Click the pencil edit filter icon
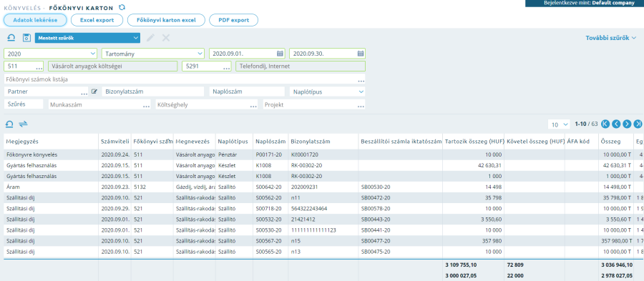This screenshot has height=281, width=644. [151, 38]
